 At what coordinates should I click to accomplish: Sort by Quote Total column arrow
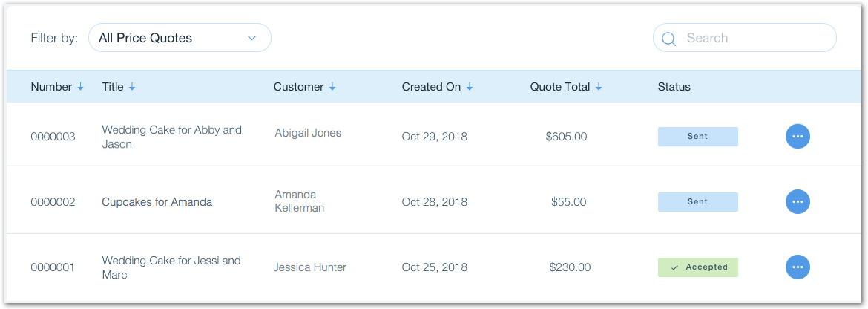(x=599, y=87)
